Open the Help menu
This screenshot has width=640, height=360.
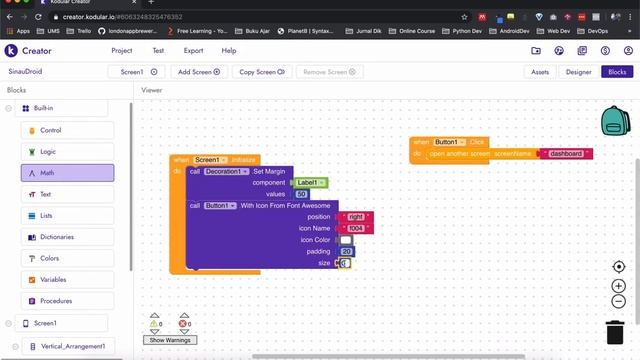click(x=229, y=51)
